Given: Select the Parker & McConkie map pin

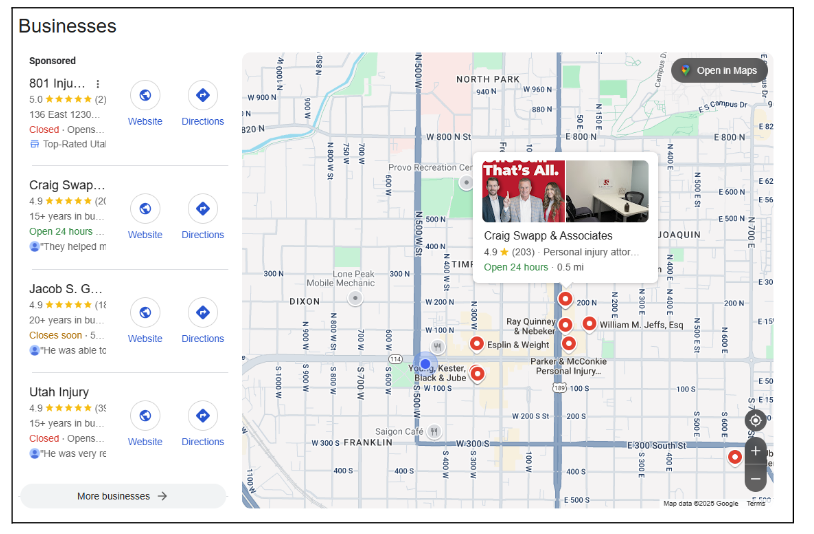Looking at the screenshot, I should (x=568, y=344).
